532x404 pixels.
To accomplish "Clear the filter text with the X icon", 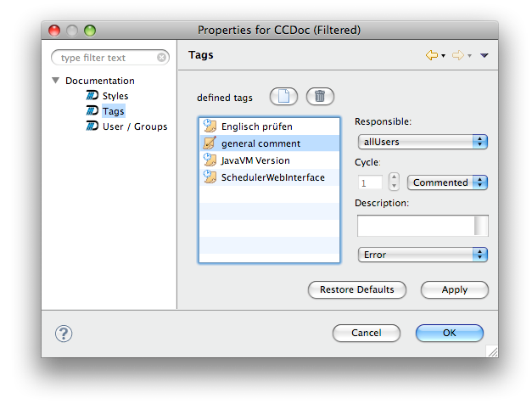I will point(161,58).
